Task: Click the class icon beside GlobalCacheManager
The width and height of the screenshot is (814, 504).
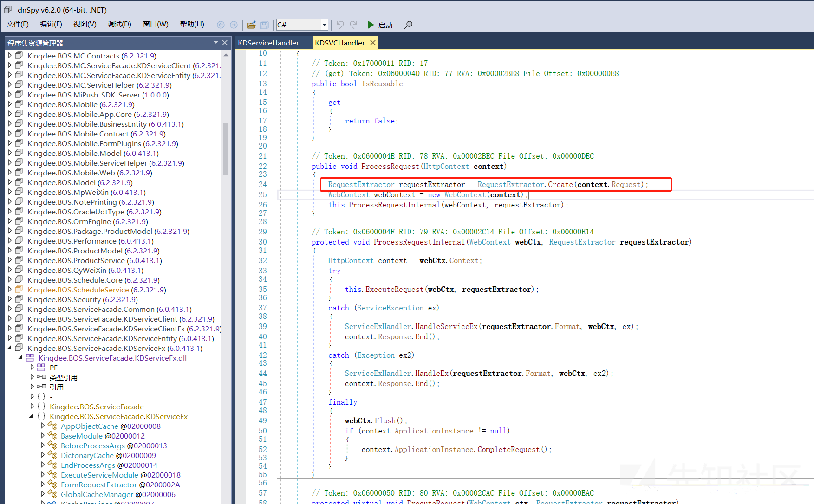Action: click(x=52, y=494)
